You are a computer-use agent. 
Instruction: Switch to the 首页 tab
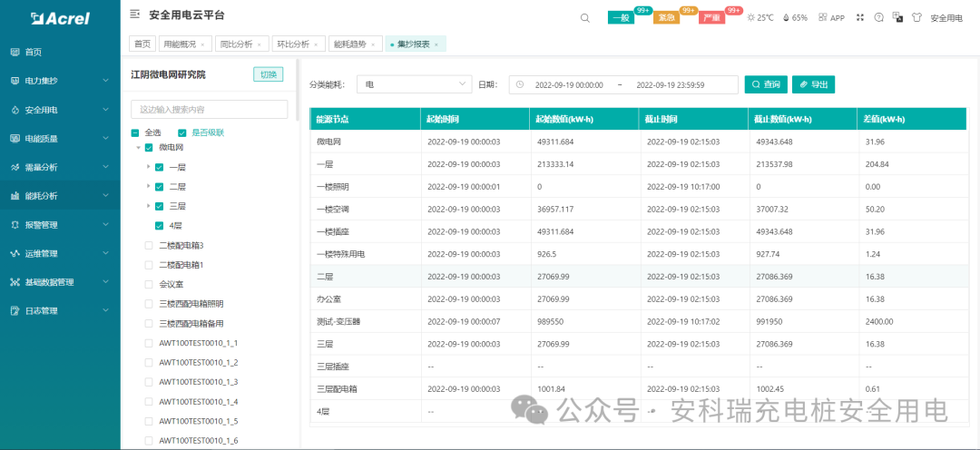[x=142, y=44]
